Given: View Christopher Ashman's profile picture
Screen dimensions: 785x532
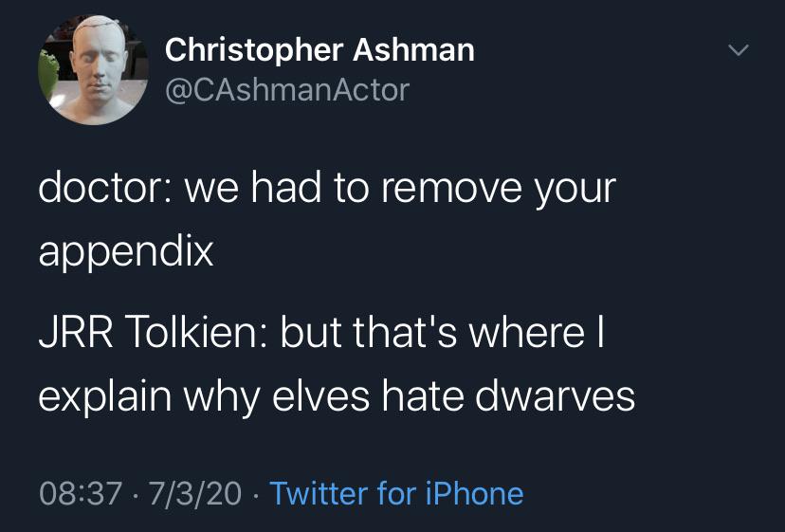Looking at the screenshot, I should click(94, 69).
